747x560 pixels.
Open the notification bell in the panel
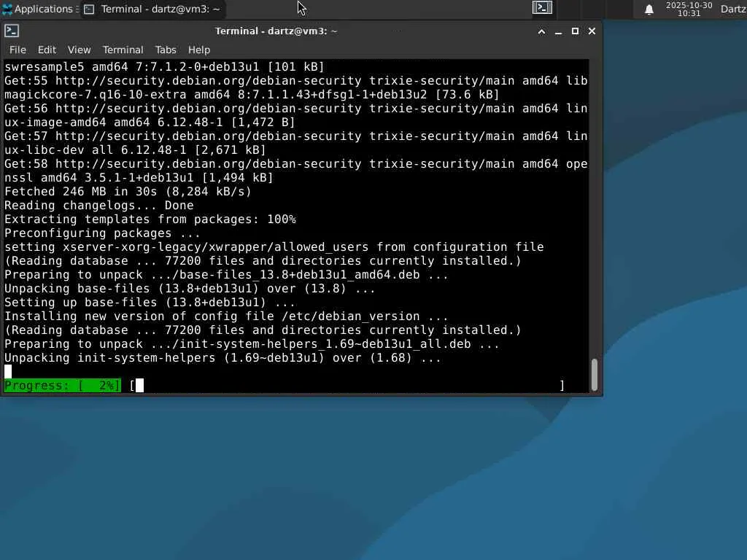point(649,9)
